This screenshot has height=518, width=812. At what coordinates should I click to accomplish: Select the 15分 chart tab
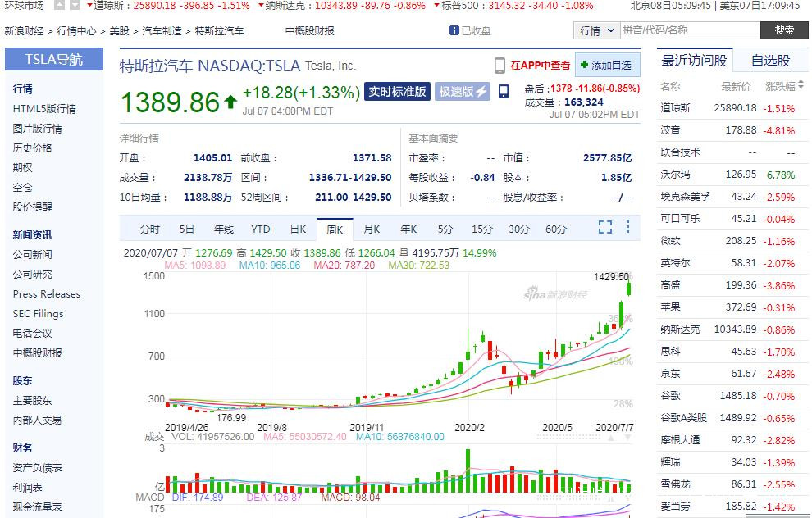[x=481, y=229]
